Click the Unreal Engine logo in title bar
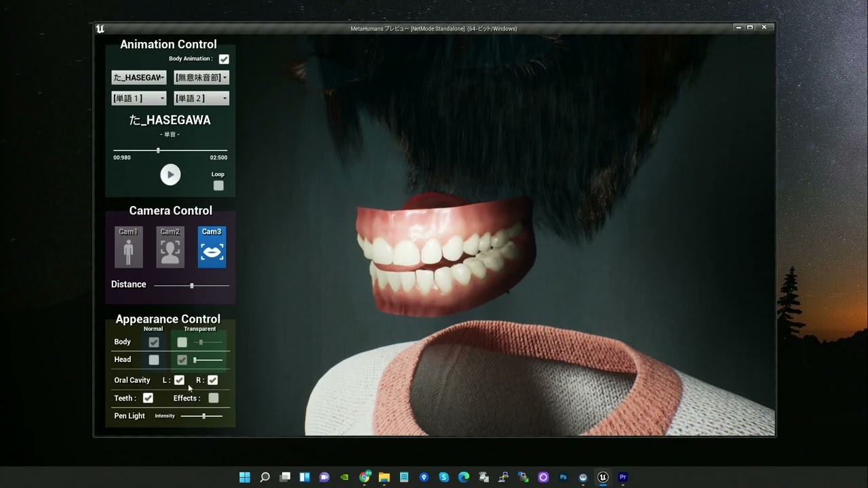The height and width of the screenshot is (488, 868). pyautogui.click(x=100, y=28)
